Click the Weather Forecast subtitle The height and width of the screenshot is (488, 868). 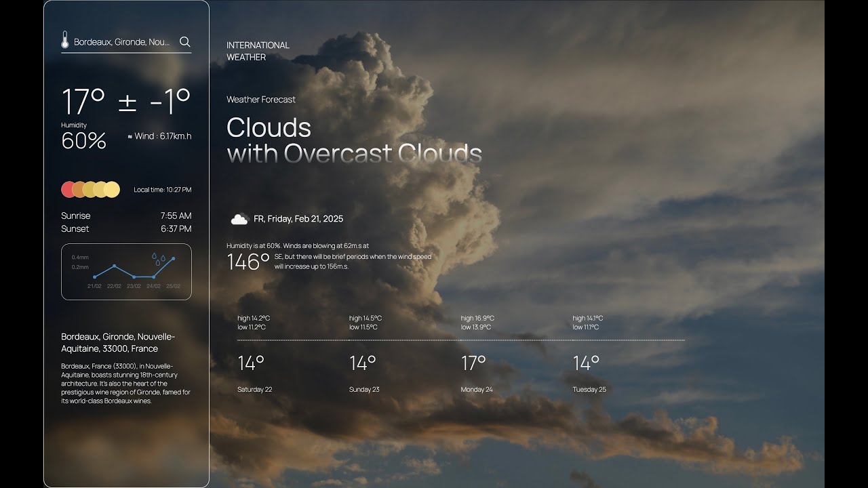(x=261, y=100)
